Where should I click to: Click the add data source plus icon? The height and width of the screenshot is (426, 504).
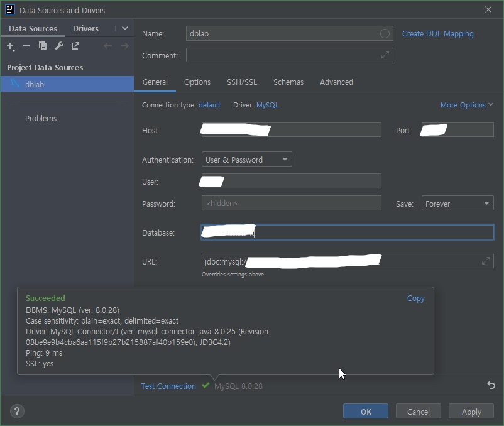tap(11, 46)
